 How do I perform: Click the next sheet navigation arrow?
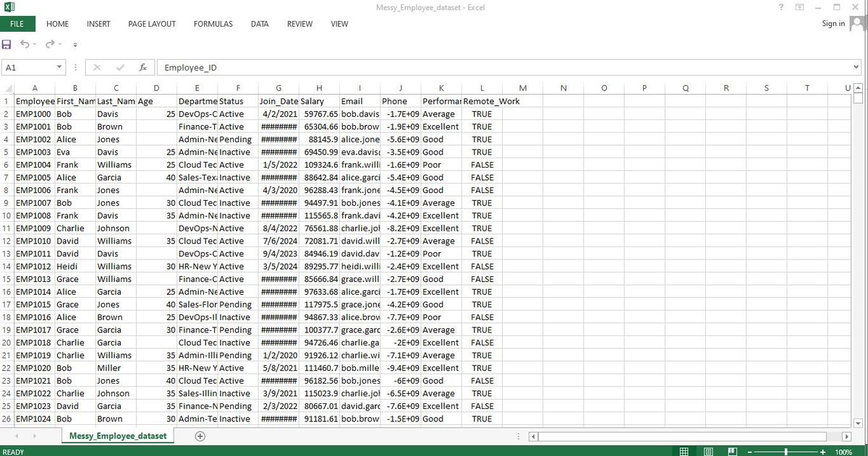tap(35, 436)
